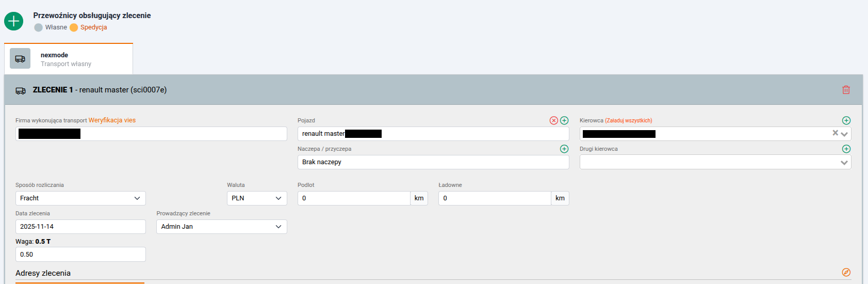Add new vehicle with plus icon next to Pojazd
868x284 pixels.
[x=564, y=120]
